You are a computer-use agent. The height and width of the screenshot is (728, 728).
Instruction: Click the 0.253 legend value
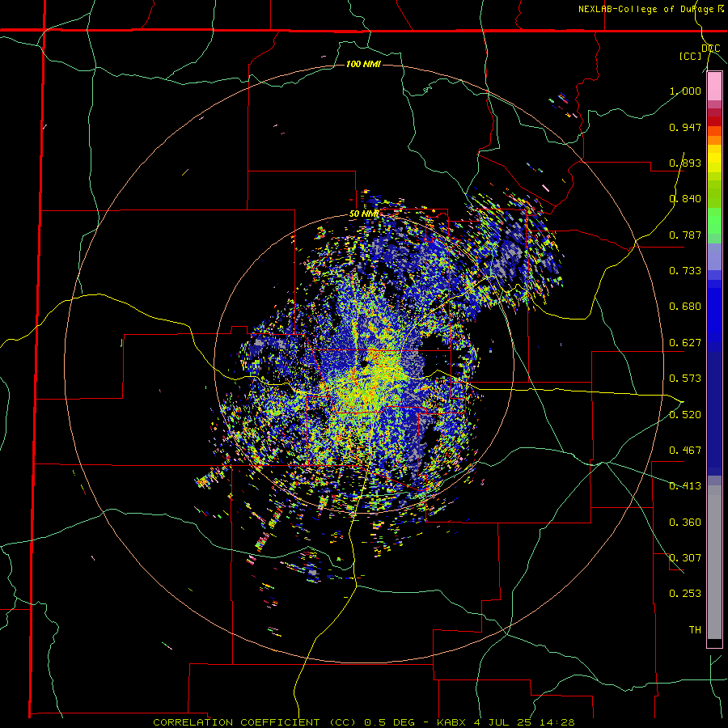pyautogui.click(x=685, y=594)
